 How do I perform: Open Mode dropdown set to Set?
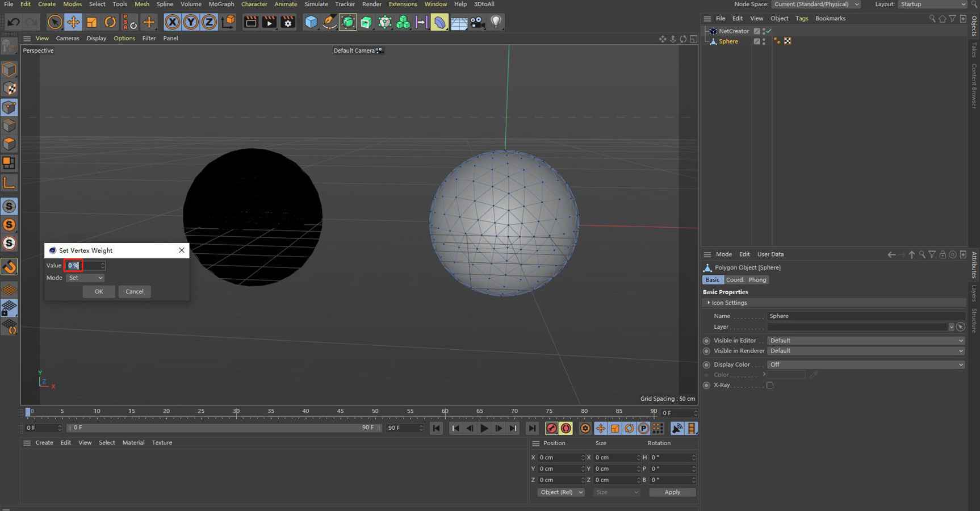coord(85,278)
